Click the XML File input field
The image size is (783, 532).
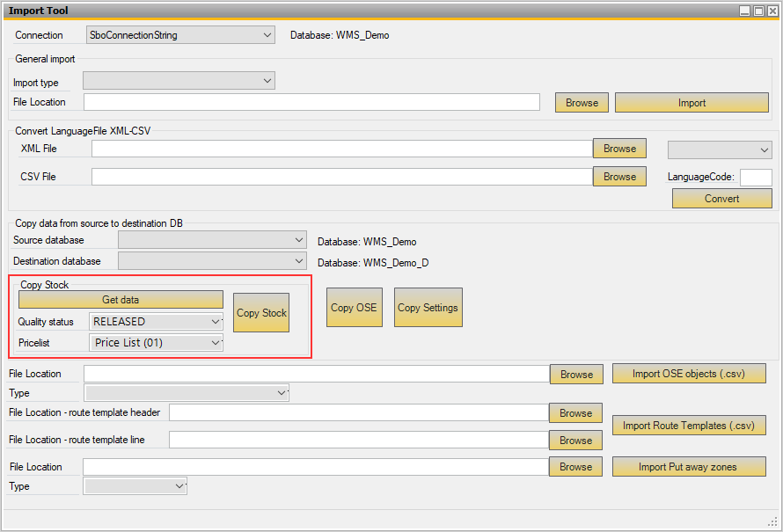[x=342, y=149]
